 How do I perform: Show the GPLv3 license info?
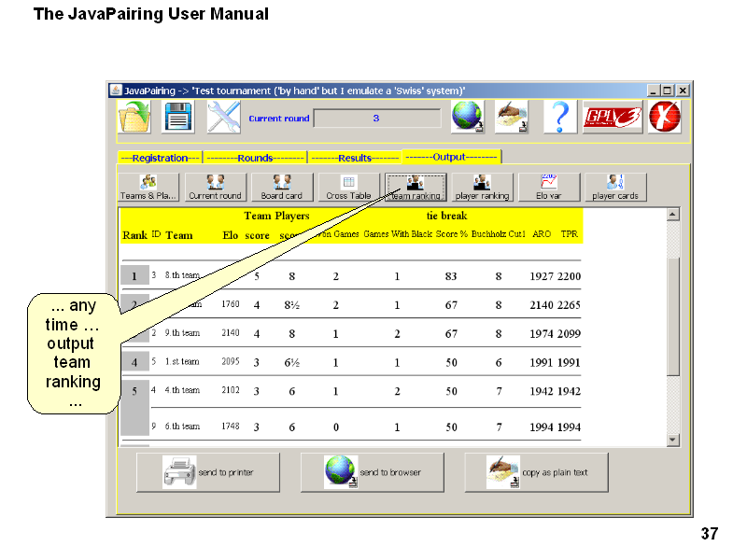tap(612, 118)
